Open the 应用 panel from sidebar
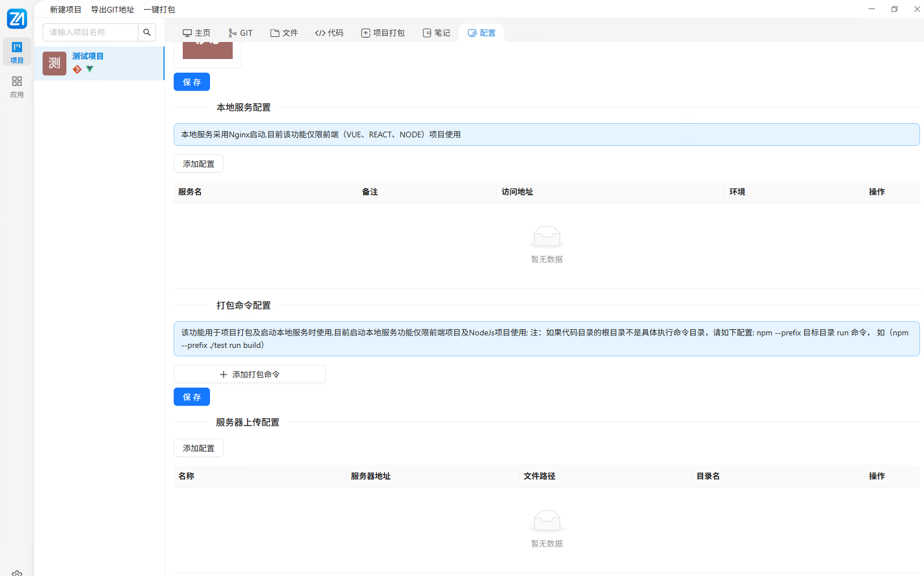 16,86
